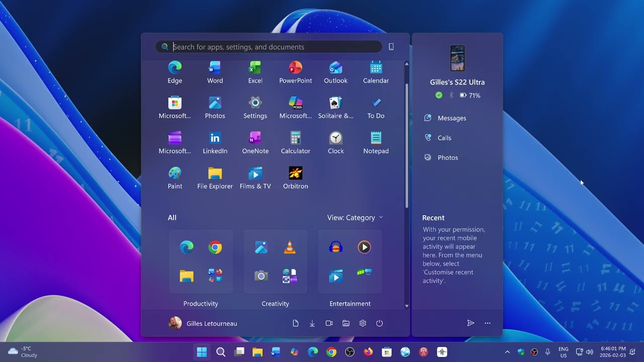This screenshot has width=644, height=362.
Task: Open taskbar Search
Action: pos(220,352)
